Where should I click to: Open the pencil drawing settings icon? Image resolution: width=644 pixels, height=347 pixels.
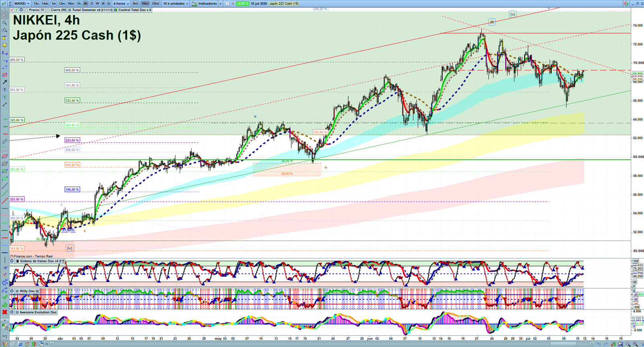[5, 344]
